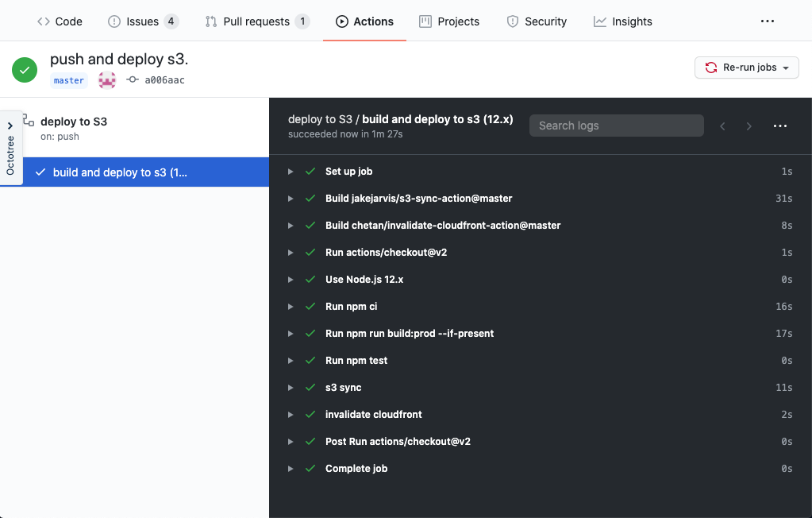Click the Actions play icon
Image resolution: width=812 pixels, height=518 pixels.
pos(342,21)
